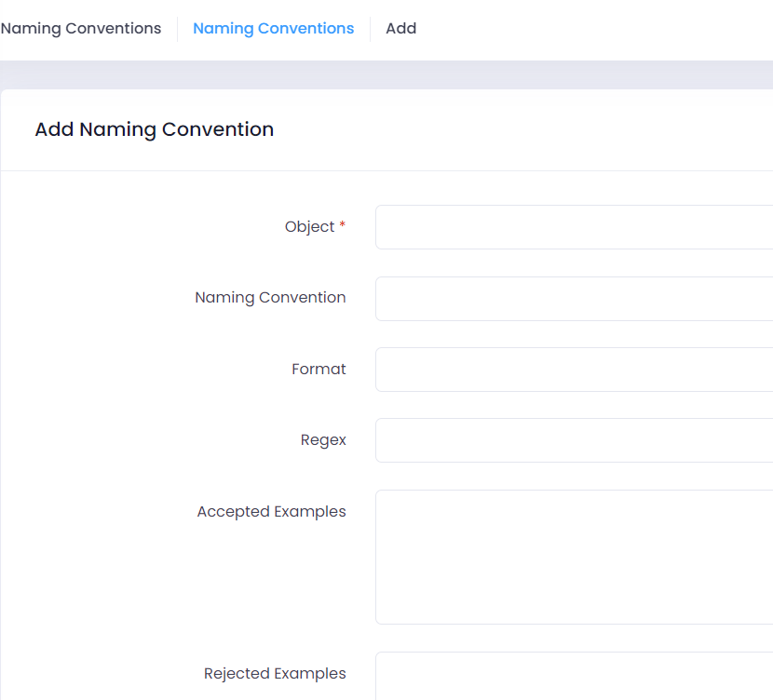Screen dimensions: 773x700
Task: Click the Add Naming Convention heading
Action: click(x=155, y=129)
